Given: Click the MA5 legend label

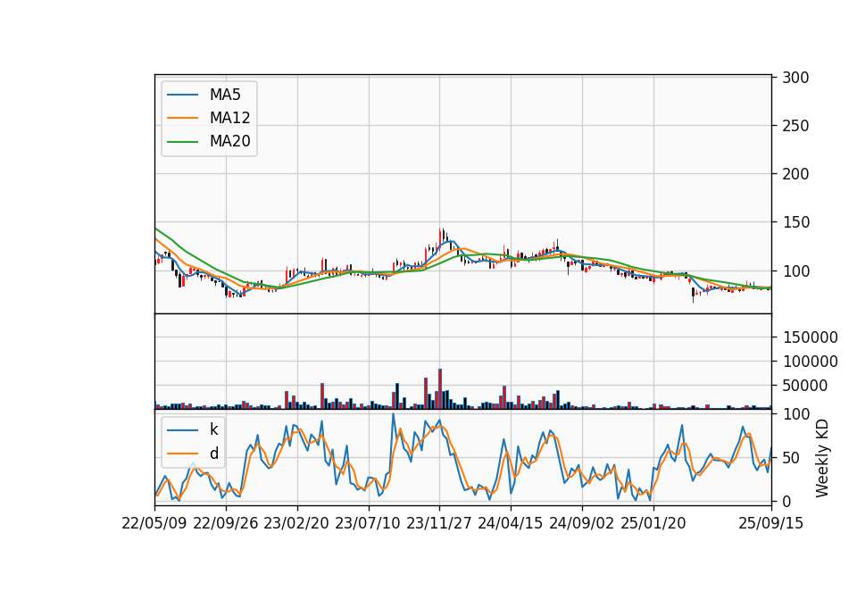Looking at the screenshot, I should coord(225,95).
